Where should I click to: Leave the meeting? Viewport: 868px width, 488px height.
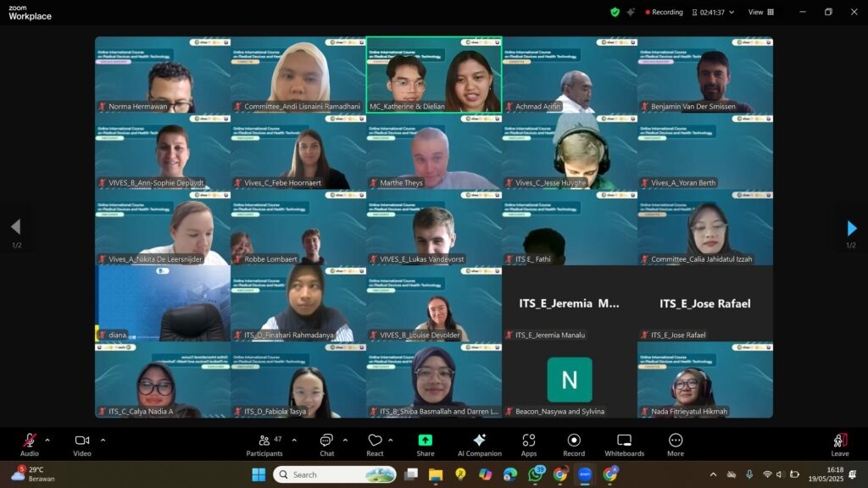pyautogui.click(x=839, y=444)
